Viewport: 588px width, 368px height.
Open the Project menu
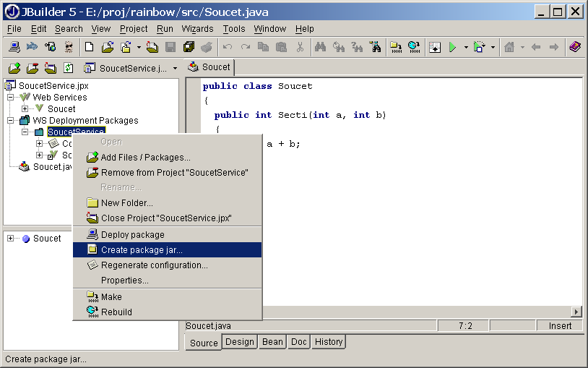coord(134,28)
